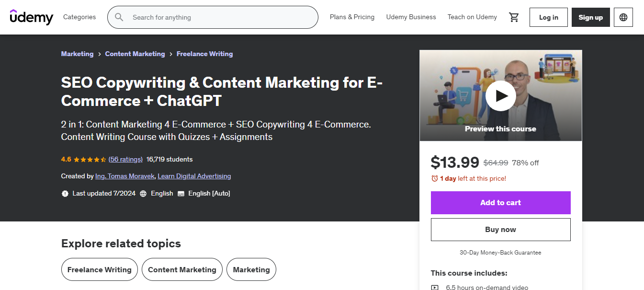Click the $13.99 price text
Image resolution: width=644 pixels, height=290 pixels.
click(455, 162)
